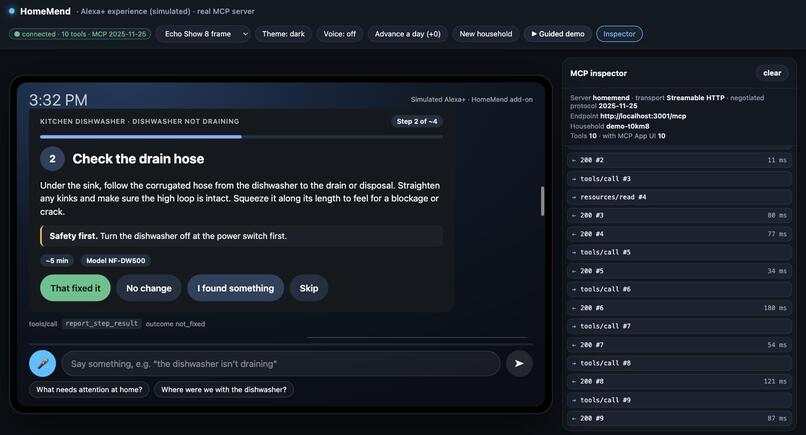Screen dimensions: 806x435
Task: Click Skip button
Action: tap(309, 288)
